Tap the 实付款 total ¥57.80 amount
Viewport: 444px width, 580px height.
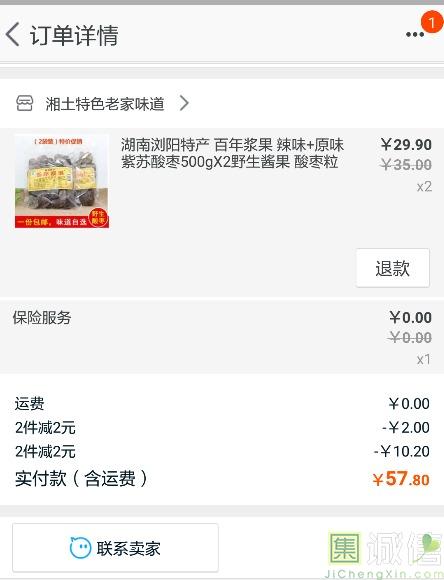tap(401, 479)
